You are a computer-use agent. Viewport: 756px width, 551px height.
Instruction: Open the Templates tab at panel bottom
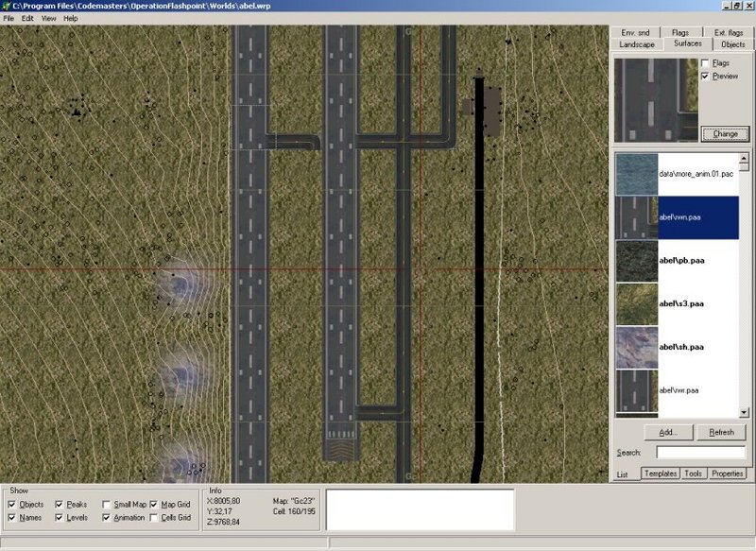[660, 474]
